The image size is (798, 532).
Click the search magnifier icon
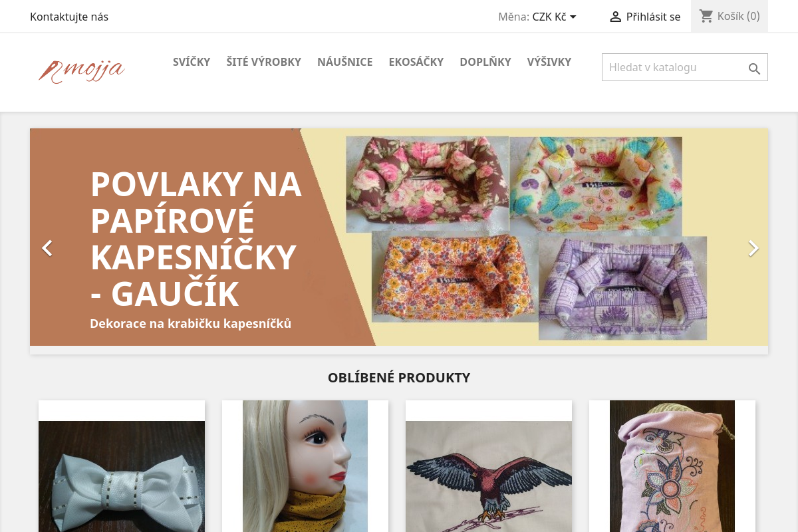point(754,68)
